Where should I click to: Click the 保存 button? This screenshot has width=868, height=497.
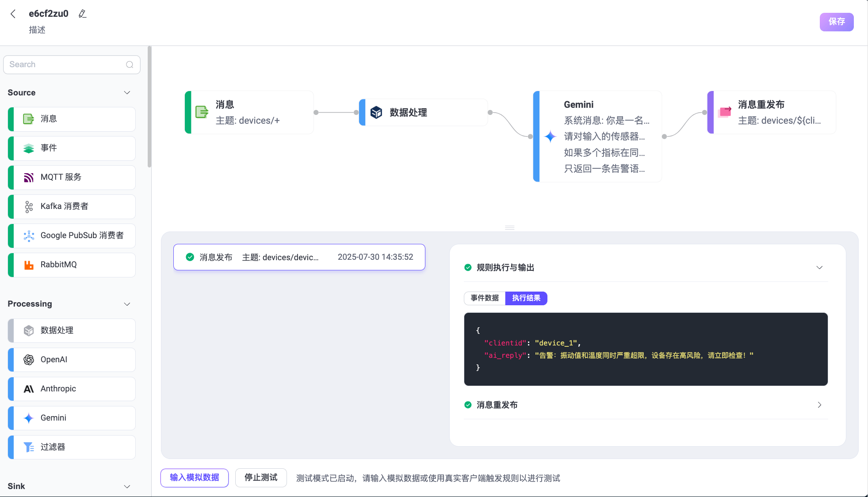837,22
